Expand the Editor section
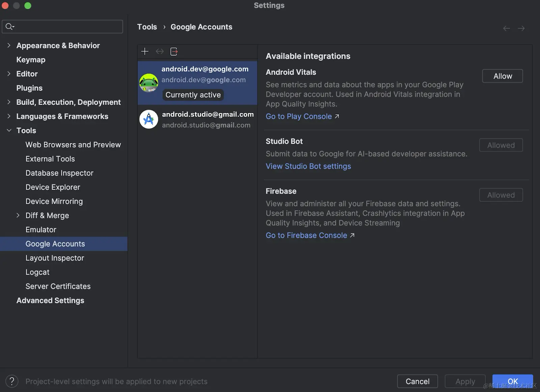The image size is (540, 392). [x=9, y=74]
